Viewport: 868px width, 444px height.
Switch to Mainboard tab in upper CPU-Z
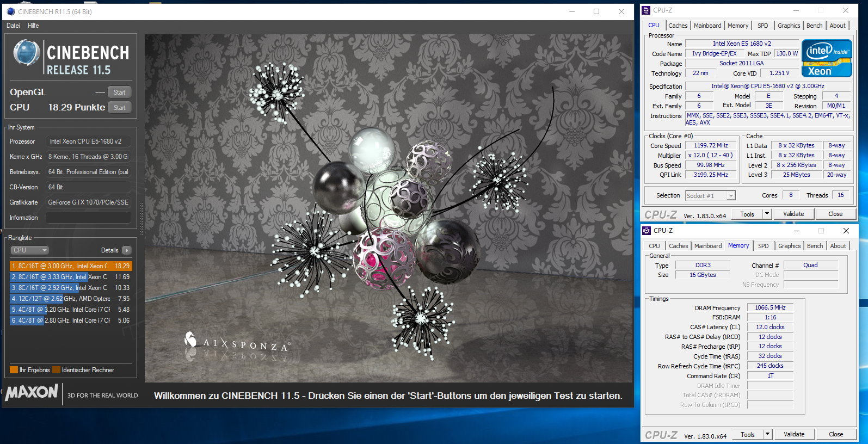coord(707,26)
